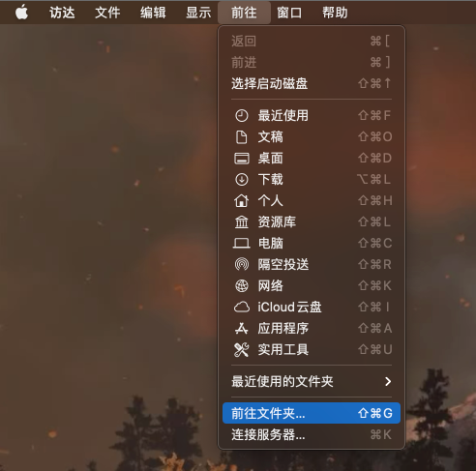Select 桌面 label text
The image size is (476, 471).
[270, 159]
